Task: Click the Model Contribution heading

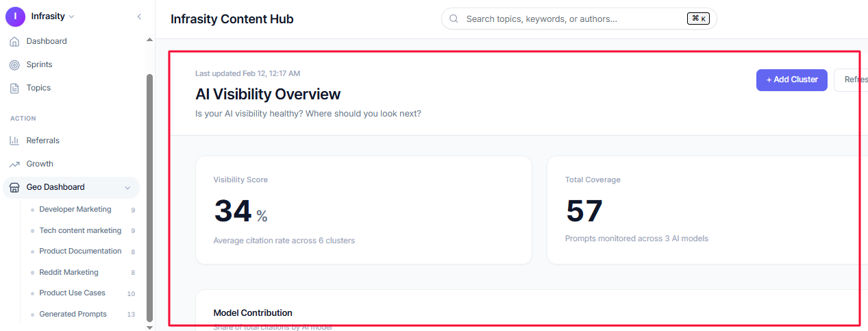Action: coord(253,313)
